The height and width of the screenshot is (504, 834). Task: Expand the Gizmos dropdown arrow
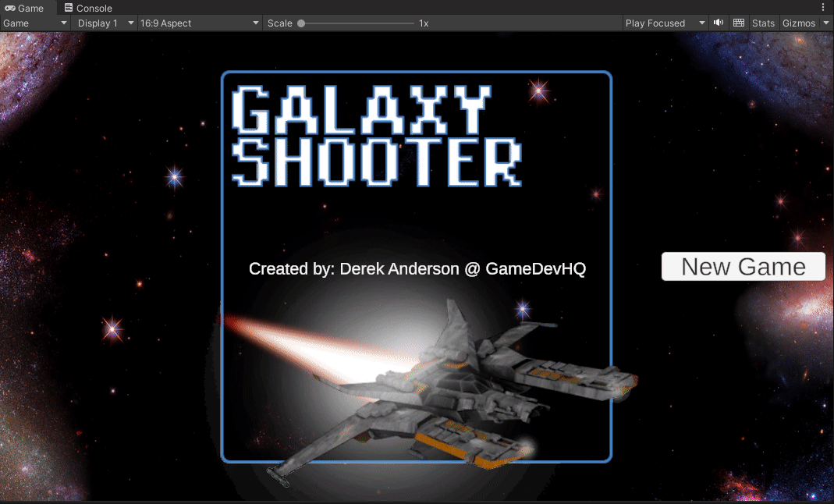tap(826, 23)
